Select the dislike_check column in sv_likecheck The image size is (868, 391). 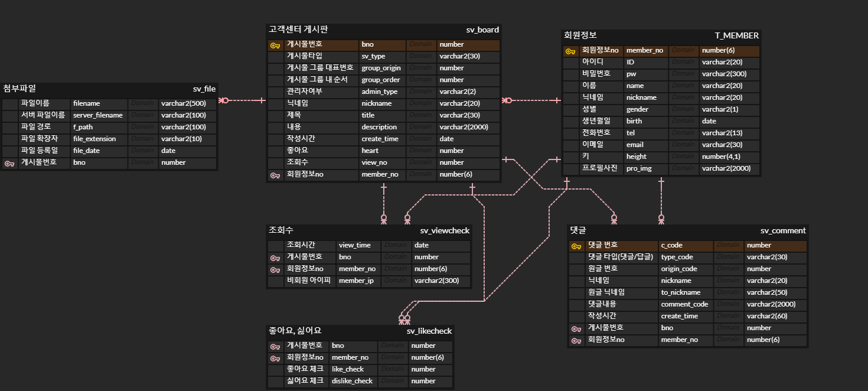tap(353, 381)
